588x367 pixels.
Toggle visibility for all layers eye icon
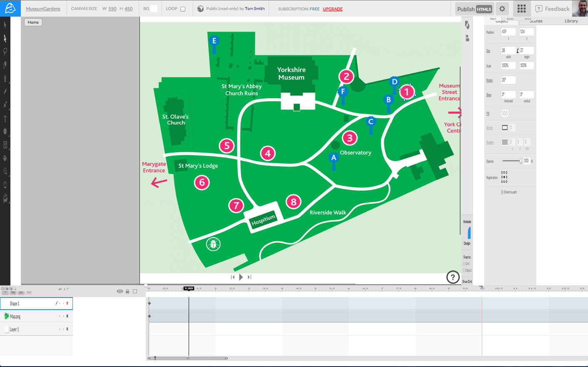pyautogui.click(x=120, y=291)
